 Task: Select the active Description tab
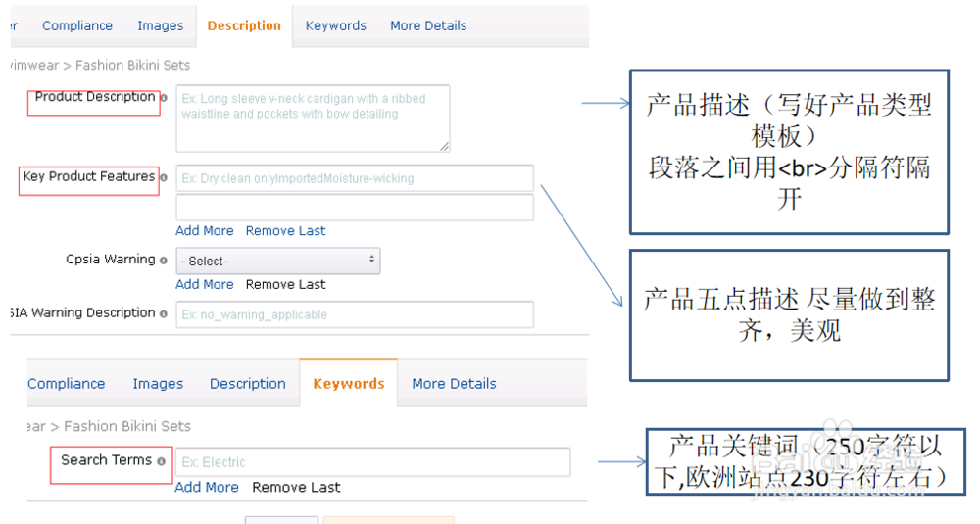pyautogui.click(x=244, y=25)
